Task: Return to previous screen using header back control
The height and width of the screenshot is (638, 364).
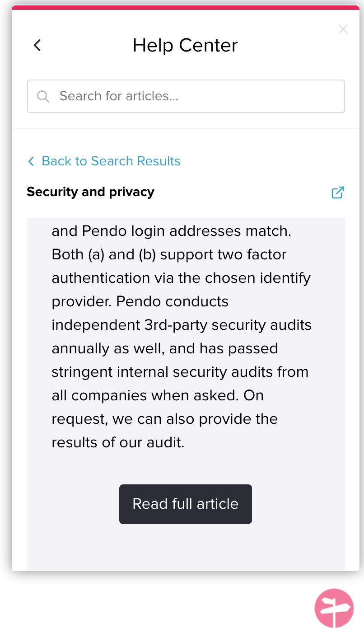Action: 37,45
